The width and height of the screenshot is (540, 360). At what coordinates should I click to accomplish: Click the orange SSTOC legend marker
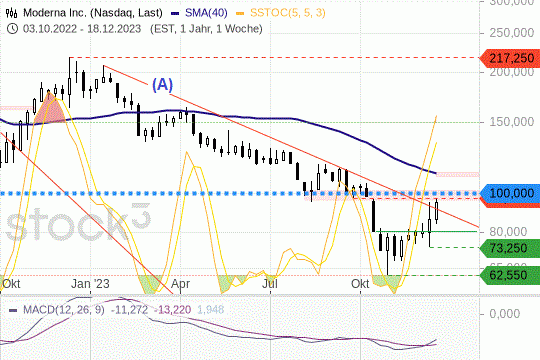click(240, 13)
